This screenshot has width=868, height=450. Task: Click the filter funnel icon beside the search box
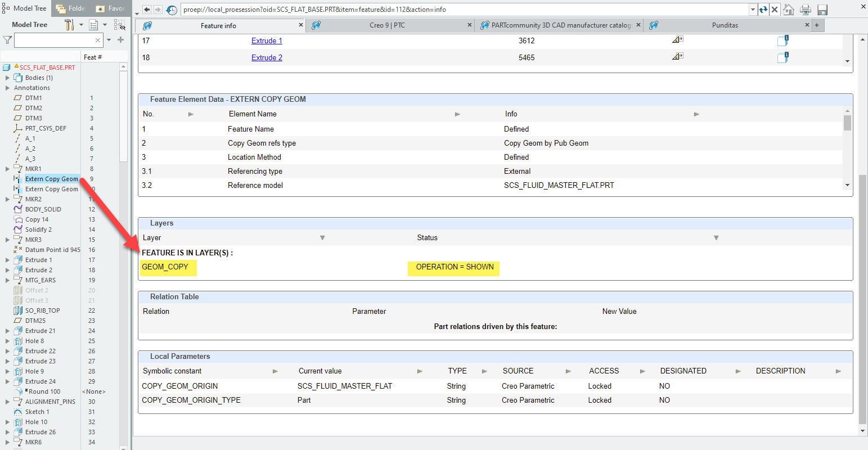point(7,40)
